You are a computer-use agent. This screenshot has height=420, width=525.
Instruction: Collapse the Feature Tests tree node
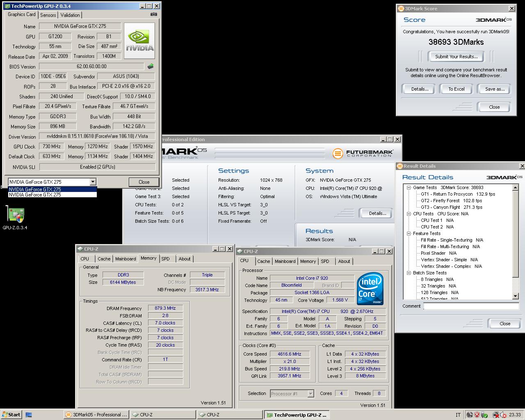tap(409, 233)
